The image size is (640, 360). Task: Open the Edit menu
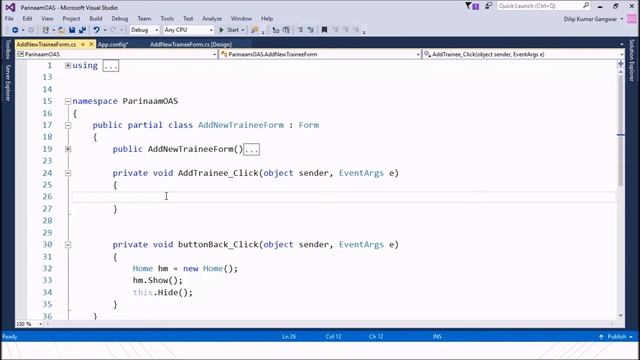pyautogui.click(x=27, y=19)
